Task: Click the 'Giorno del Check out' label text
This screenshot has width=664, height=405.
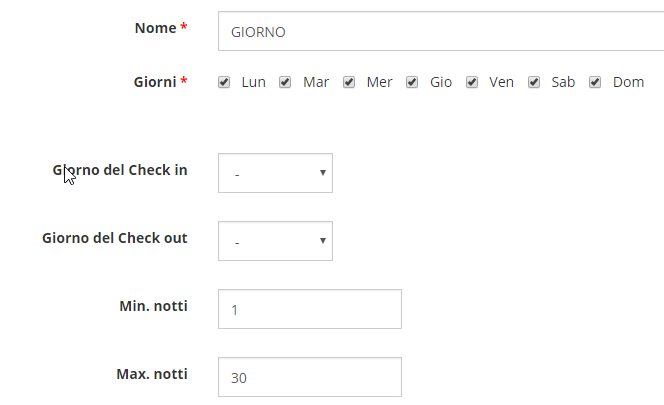Action: point(115,238)
